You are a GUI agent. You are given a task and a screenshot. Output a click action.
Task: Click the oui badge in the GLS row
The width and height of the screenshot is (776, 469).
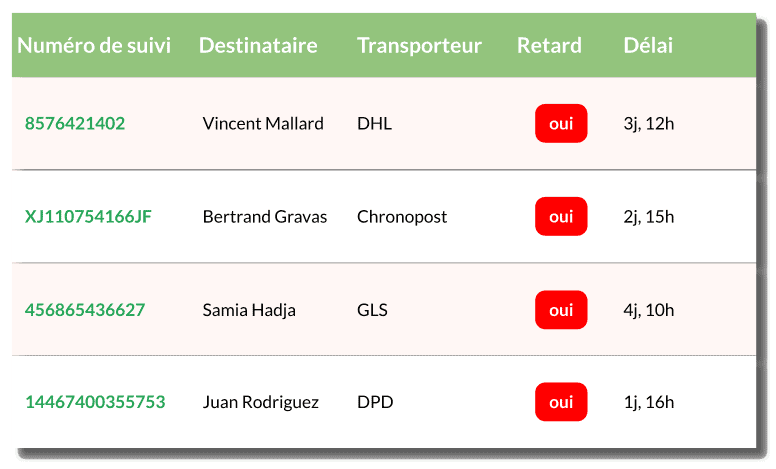561,310
